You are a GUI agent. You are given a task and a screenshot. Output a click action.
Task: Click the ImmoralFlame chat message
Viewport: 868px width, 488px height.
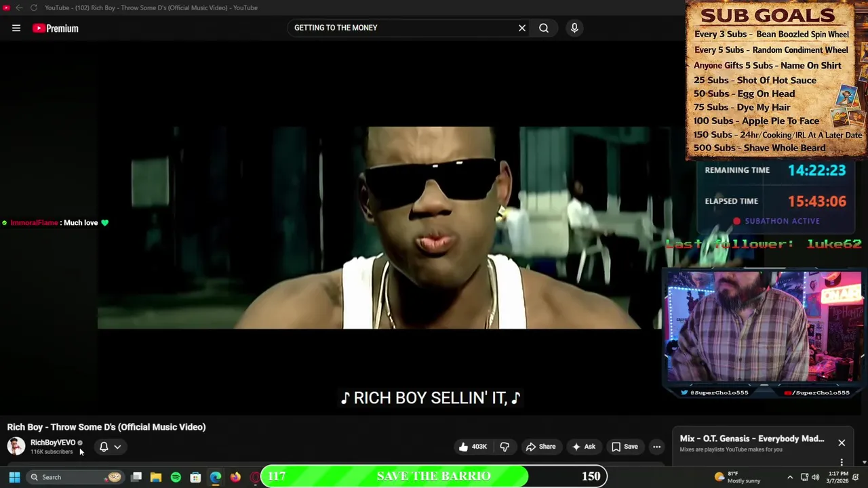[x=56, y=222]
